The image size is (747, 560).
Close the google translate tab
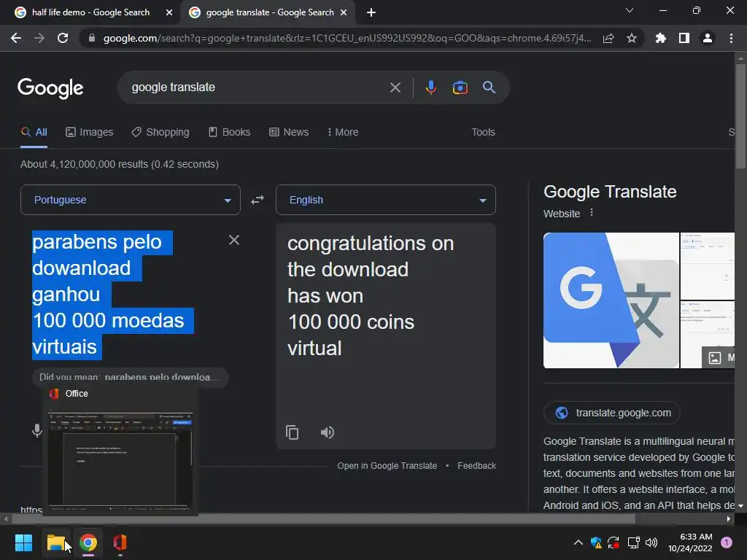(x=344, y=12)
